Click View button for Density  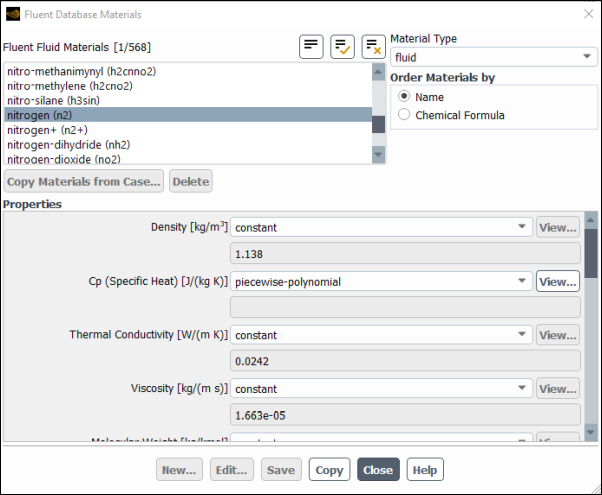click(x=557, y=227)
